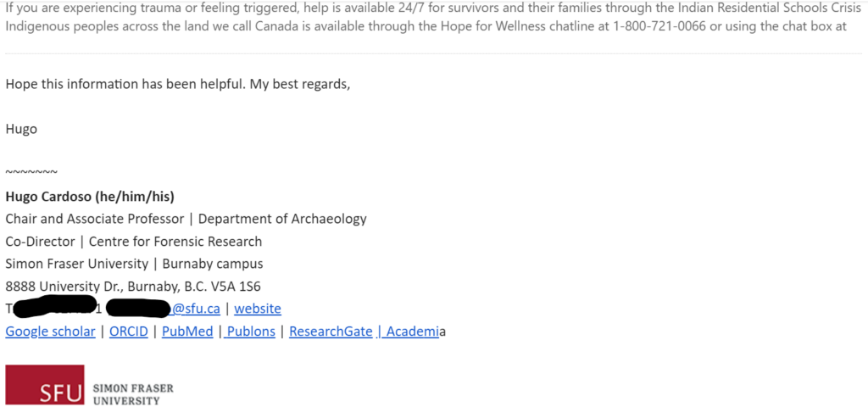868x418 pixels.
Task: Click the Simon Fraser University logo wordmark
Action: click(x=132, y=394)
